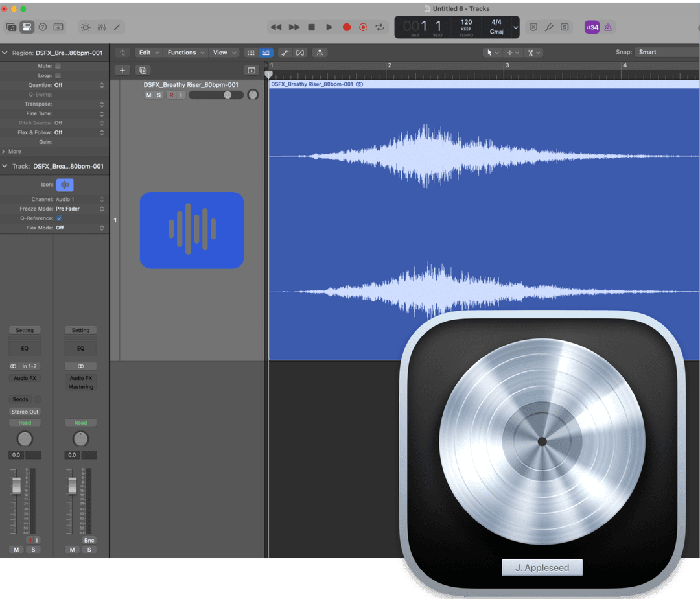Image resolution: width=700 pixels, height=599 pixels.
Task: Select the Tracks view icon highlighted blue
Action: pos(266,53)
